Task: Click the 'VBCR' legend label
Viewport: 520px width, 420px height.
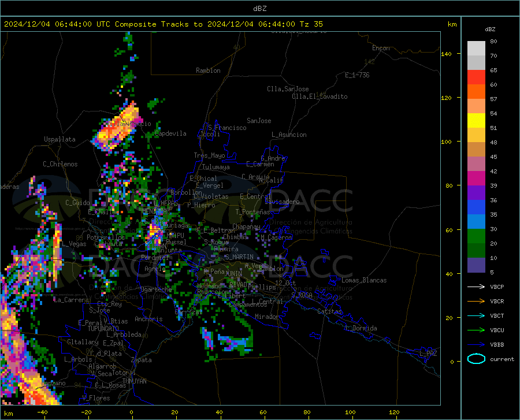Action: click(x=497, y=302)
